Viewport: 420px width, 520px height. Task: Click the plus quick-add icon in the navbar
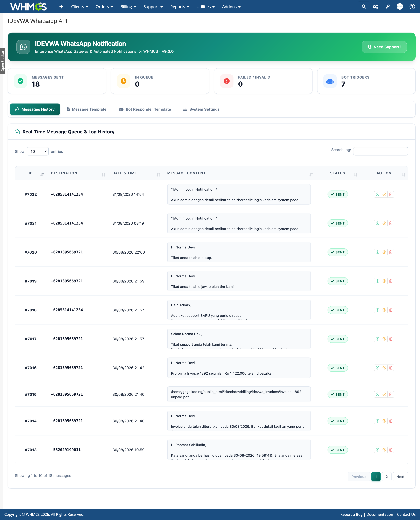click(x=61, y=7)
